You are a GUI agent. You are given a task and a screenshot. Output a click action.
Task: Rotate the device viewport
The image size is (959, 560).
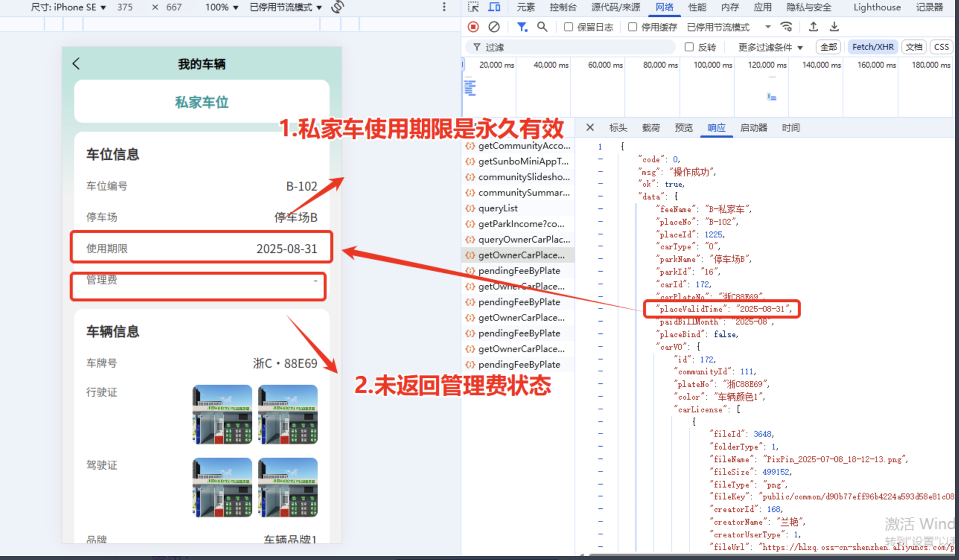(x=338, y=7)
